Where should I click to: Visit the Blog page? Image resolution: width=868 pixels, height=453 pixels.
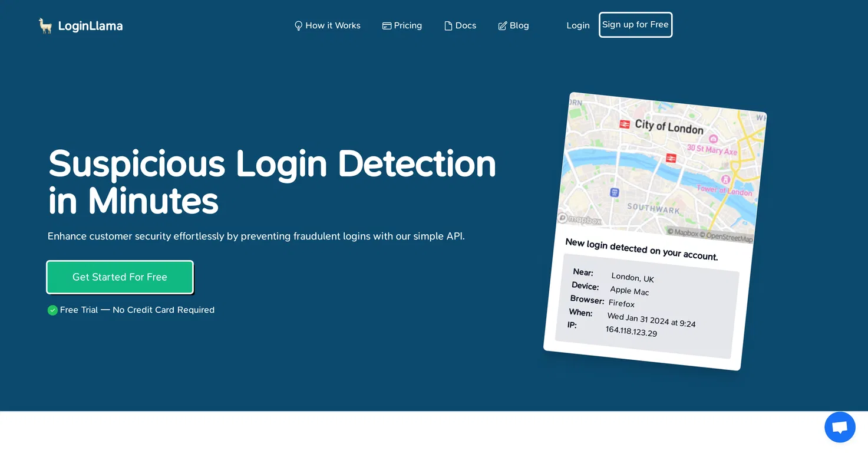(x=513, y=26)
